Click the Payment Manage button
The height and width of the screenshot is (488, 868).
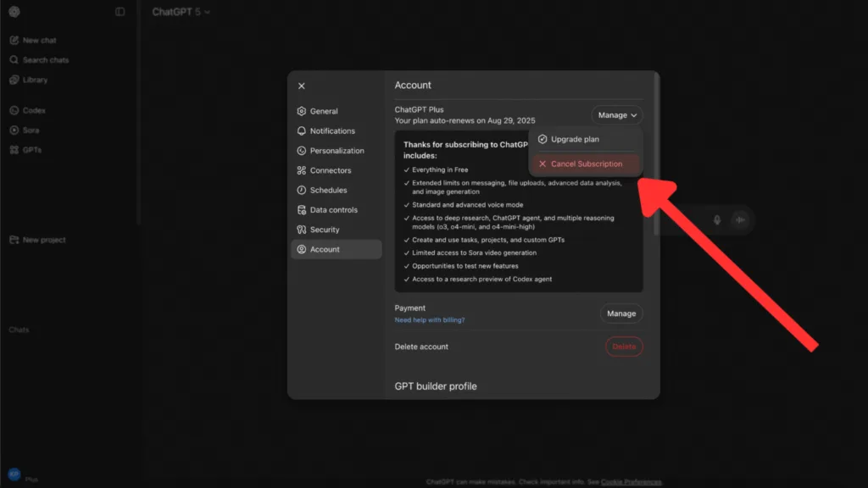[x=621, y=313]
